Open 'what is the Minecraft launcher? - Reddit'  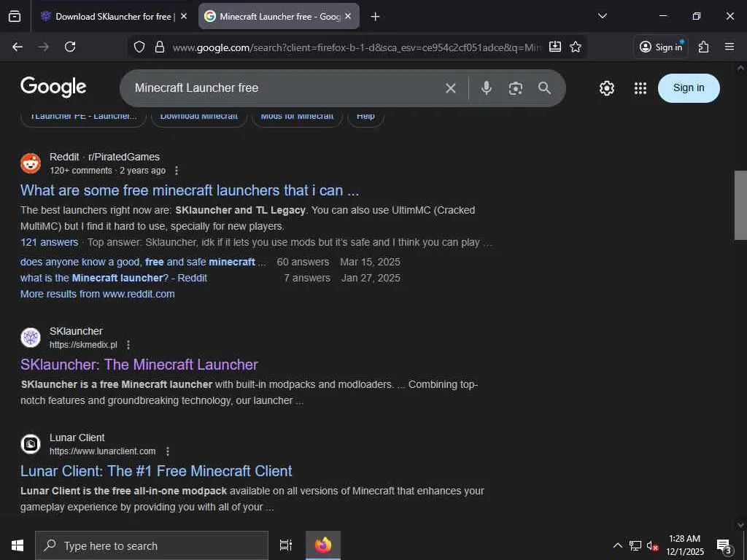coord(113,278)
